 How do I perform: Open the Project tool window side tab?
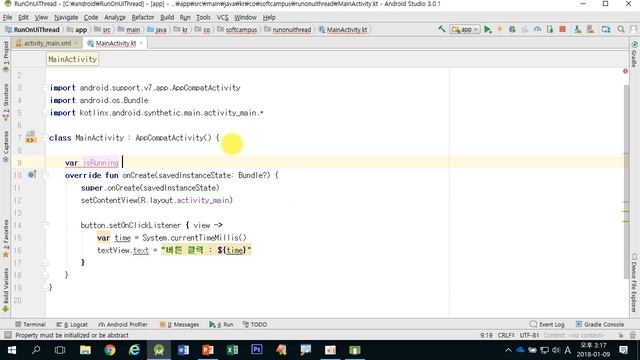(6, 56)
